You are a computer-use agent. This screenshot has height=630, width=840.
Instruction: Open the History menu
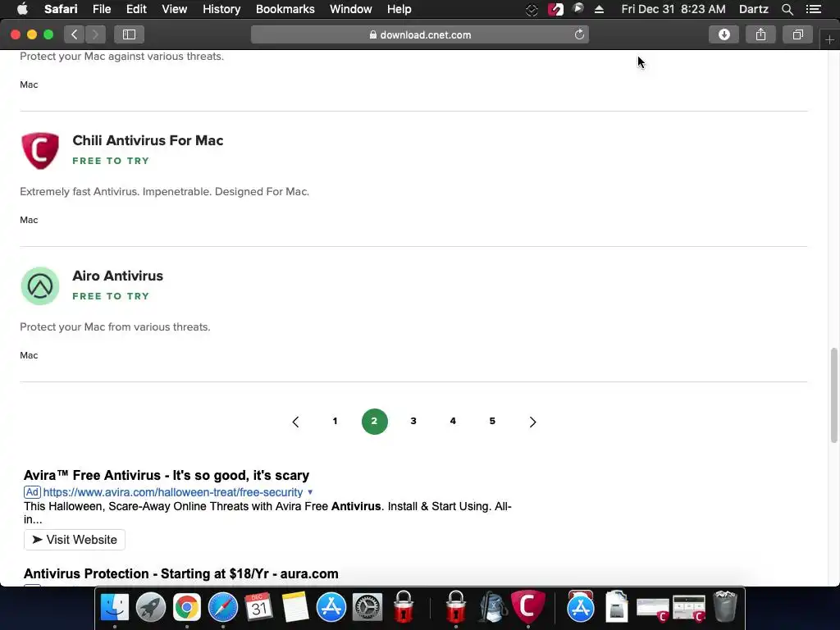coord(221,9)
